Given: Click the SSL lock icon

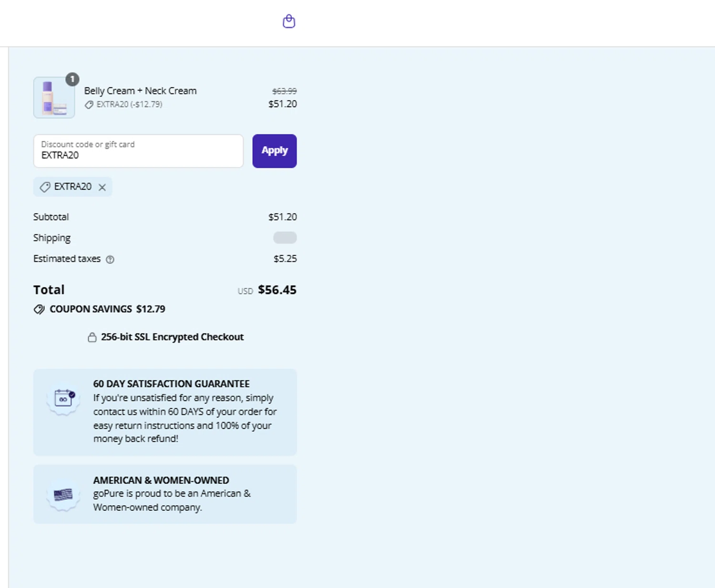Looking at the screenshot, I should point(92,337).
